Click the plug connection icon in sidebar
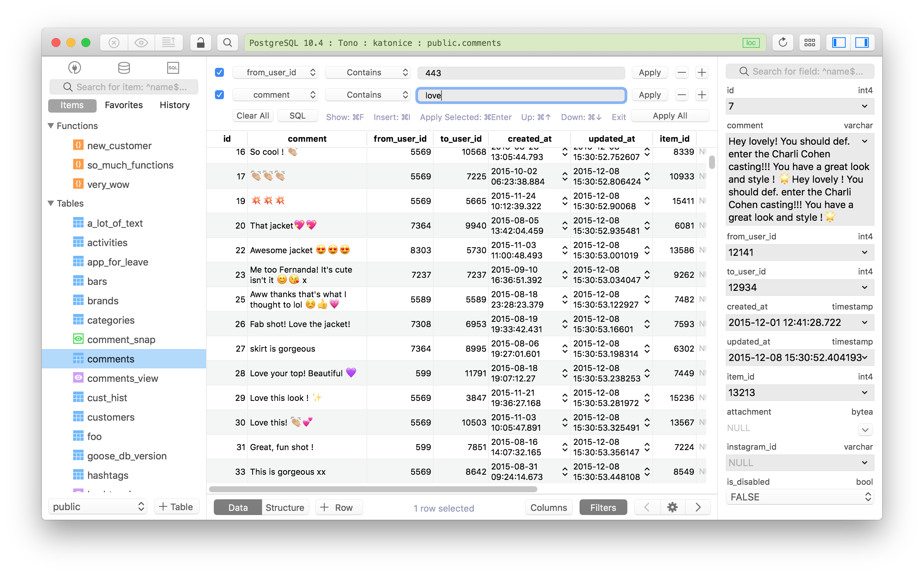Screen dimensions: 924x575 point(75,67)
